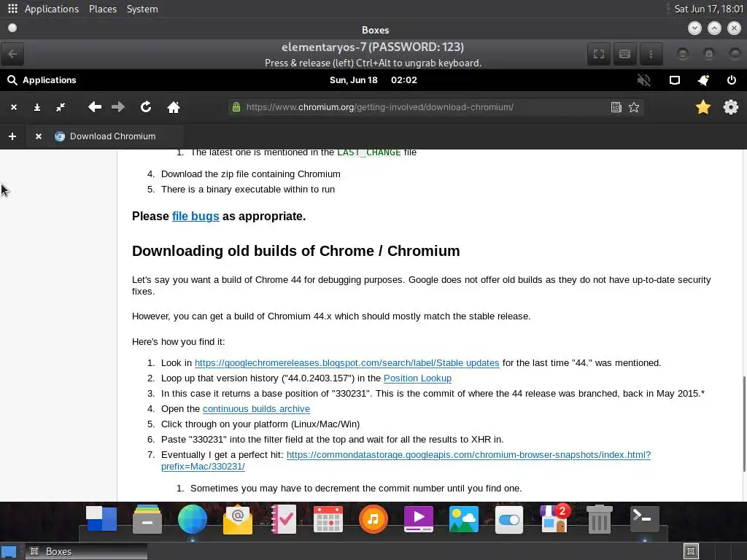Launch Tasks from the dock
Image resolution: width=747 pixels, height=560 pixels.
[x=284, y=518]
